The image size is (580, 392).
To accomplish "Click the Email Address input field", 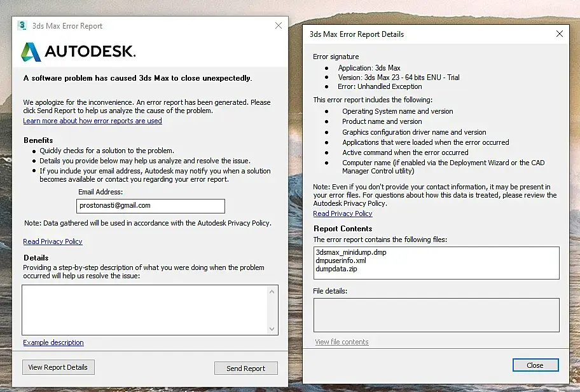I will pos(151,206).
